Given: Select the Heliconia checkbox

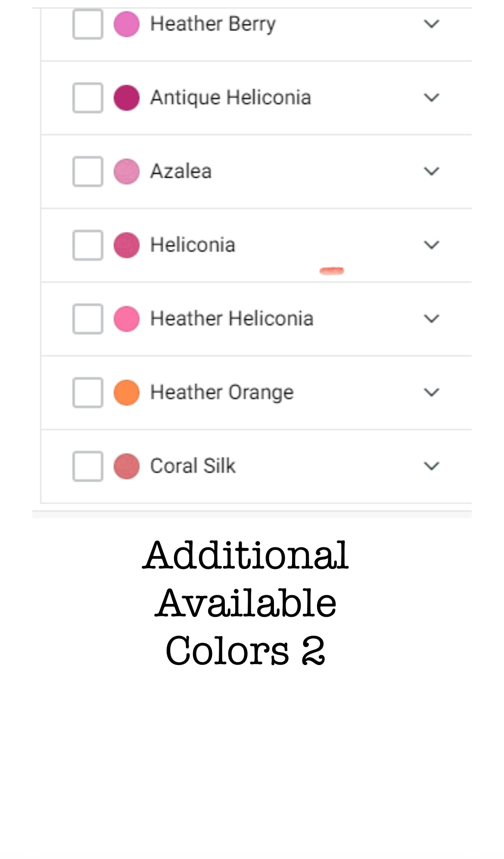Looking at the screenshot, I should tap(87, 245).
